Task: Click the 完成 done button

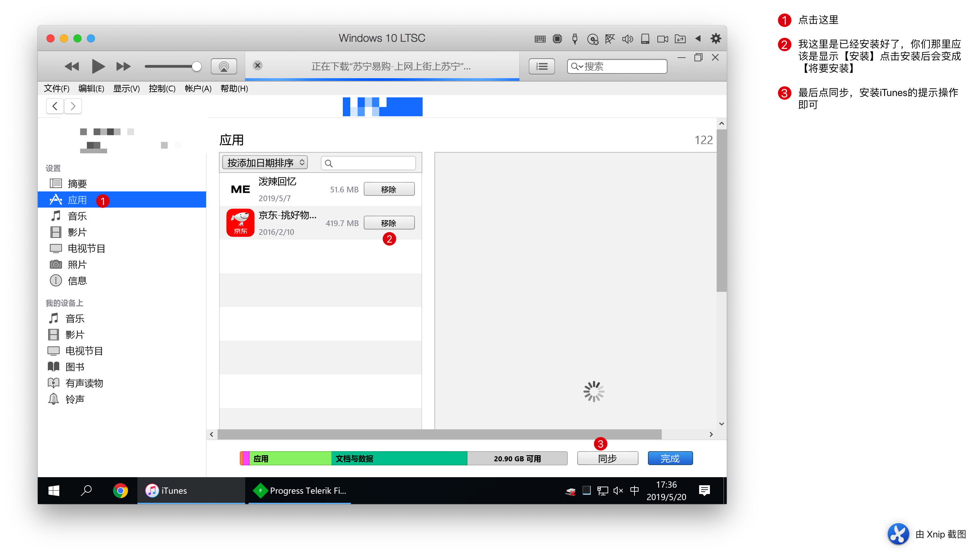Action: click(670, 458)
